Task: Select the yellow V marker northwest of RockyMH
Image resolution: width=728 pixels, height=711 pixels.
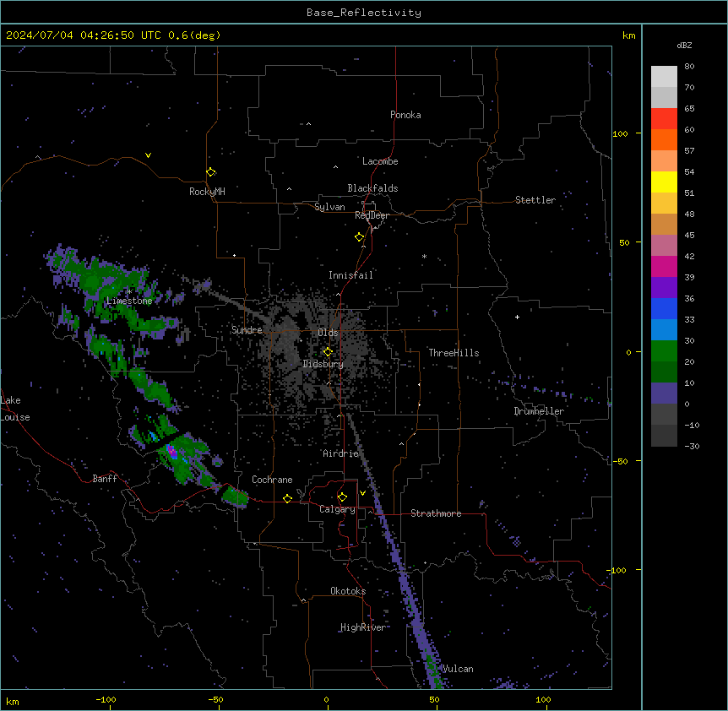Action: point(148,155)
